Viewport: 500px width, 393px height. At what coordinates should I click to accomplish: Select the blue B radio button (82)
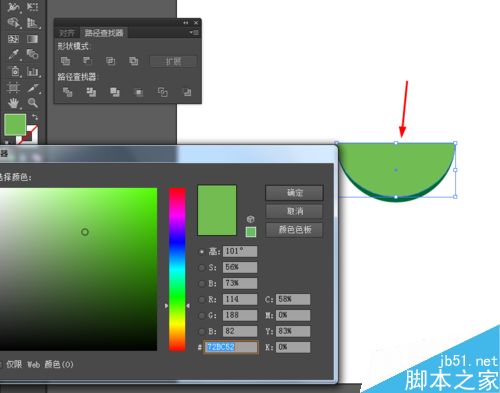(201, 331)
